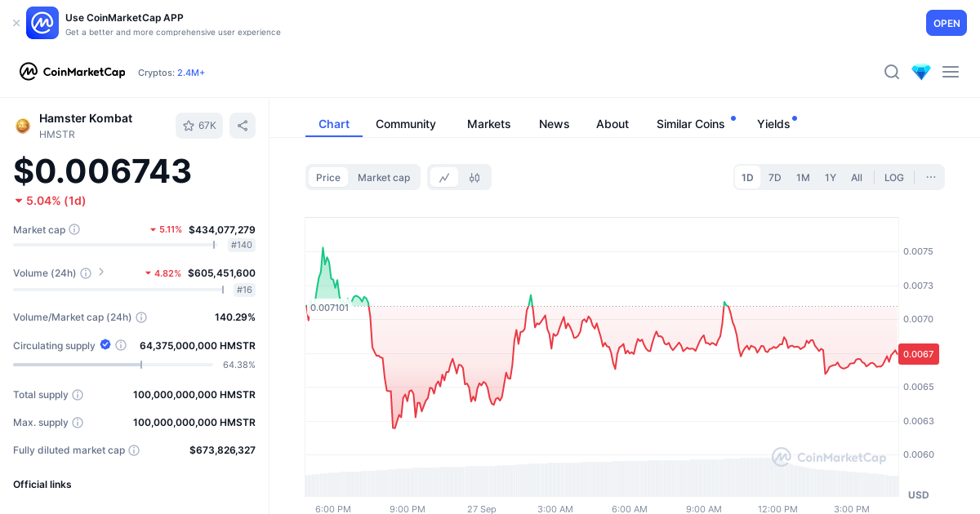
Task: Set chart range to All
Action: [857, 177]
